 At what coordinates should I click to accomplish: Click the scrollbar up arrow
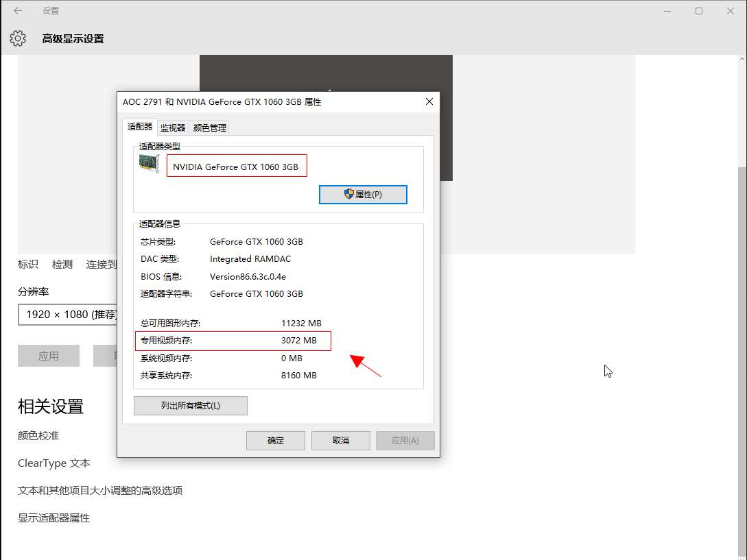pos(742,60)
